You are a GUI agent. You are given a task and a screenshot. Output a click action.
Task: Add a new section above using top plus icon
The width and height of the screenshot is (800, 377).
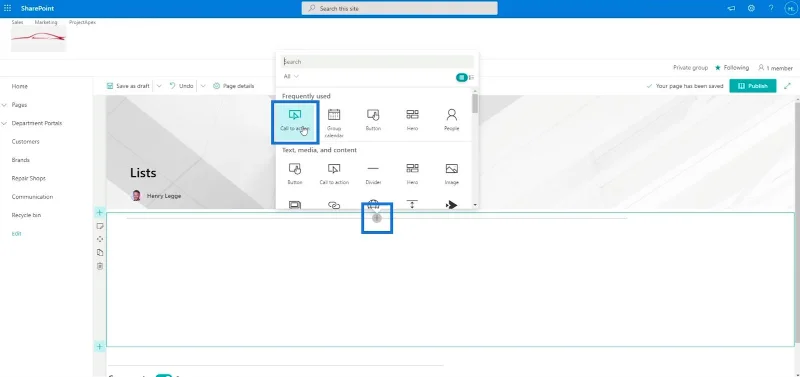tap(100, 212)
